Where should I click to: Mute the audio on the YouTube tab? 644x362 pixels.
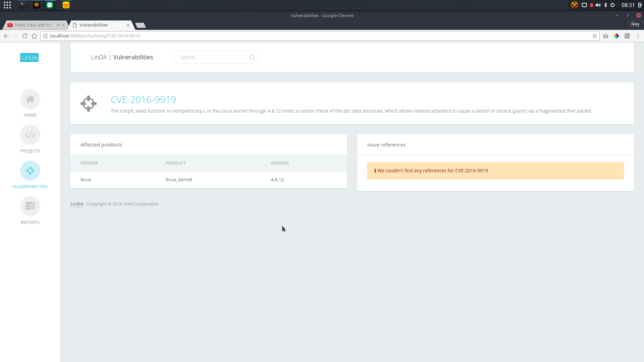pyautogui.click(x=58, y=25)
